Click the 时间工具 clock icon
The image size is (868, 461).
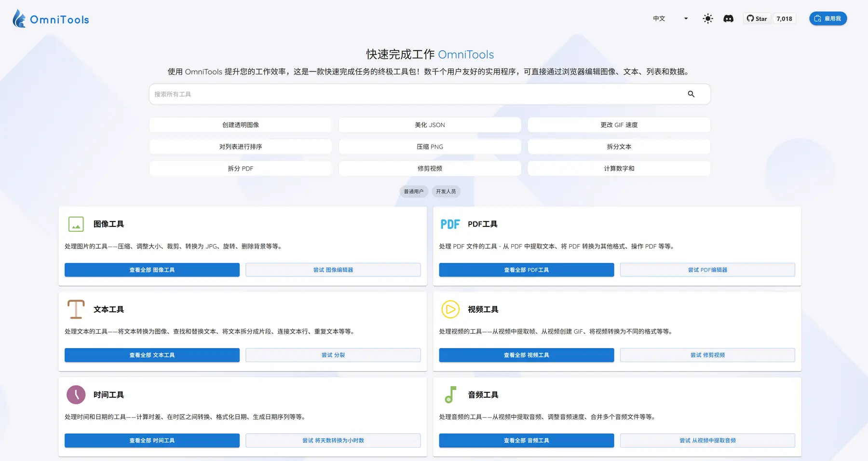click(x=76, y=395)
